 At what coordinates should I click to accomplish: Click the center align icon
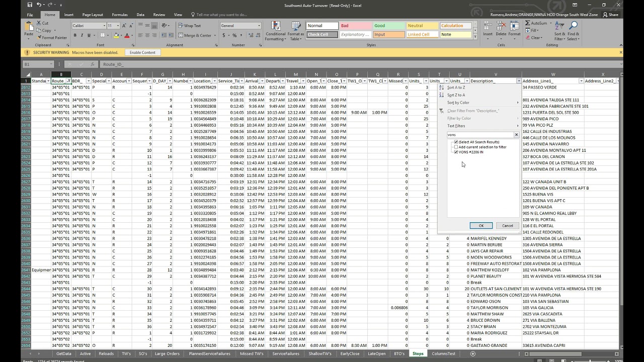(147, 35)
